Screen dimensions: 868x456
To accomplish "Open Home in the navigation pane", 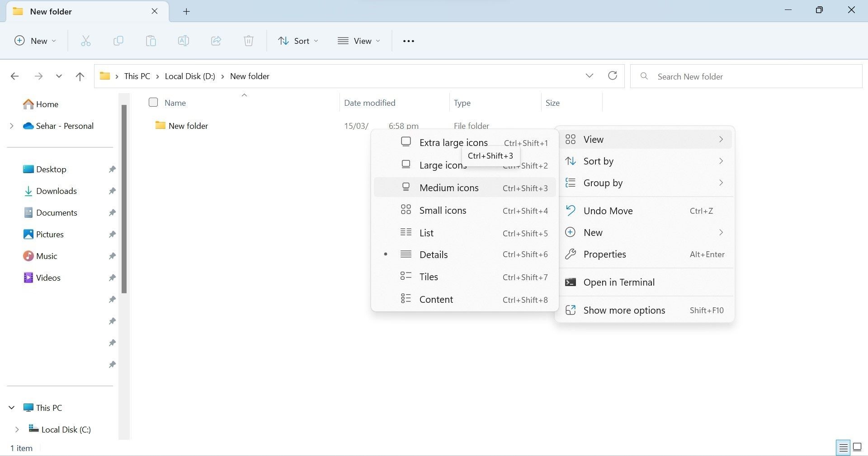I will 41,104.
